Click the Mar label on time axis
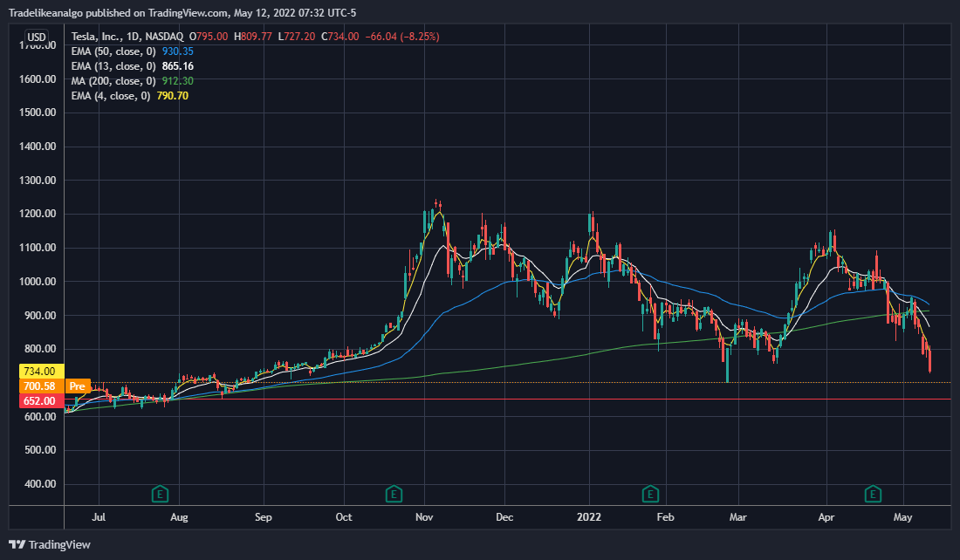Viewport: 960px width, 560px height. click(737, 517)
